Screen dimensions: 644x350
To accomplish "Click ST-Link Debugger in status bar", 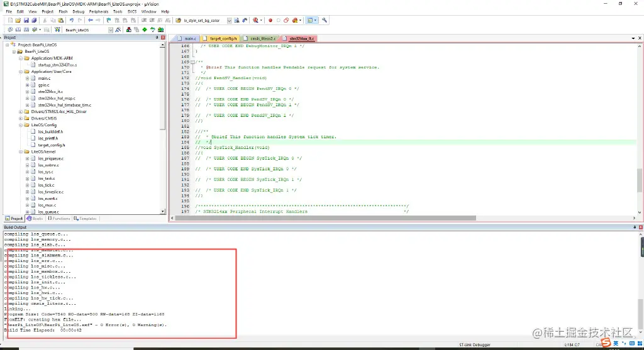I will pos(474,345).
